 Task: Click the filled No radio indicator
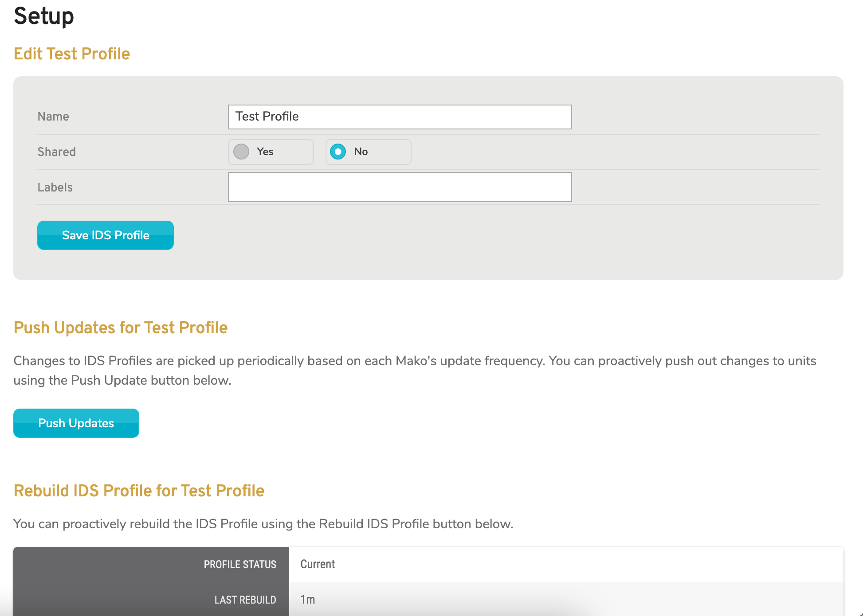click(338, 152)
